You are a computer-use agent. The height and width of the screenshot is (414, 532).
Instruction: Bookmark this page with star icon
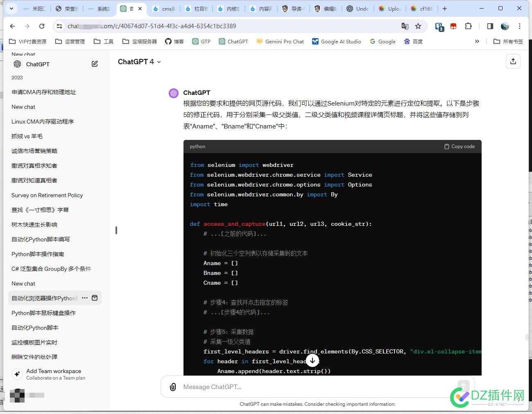418,26
